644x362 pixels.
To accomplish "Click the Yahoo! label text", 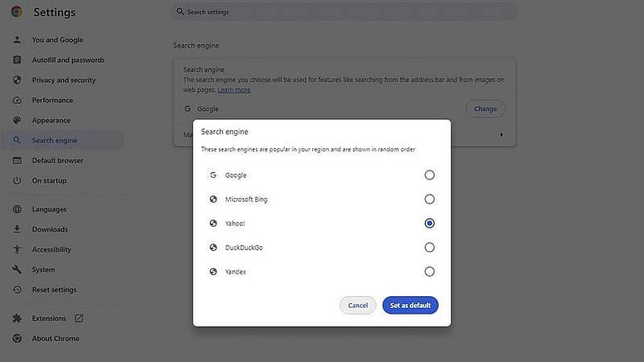I will 235,224.
